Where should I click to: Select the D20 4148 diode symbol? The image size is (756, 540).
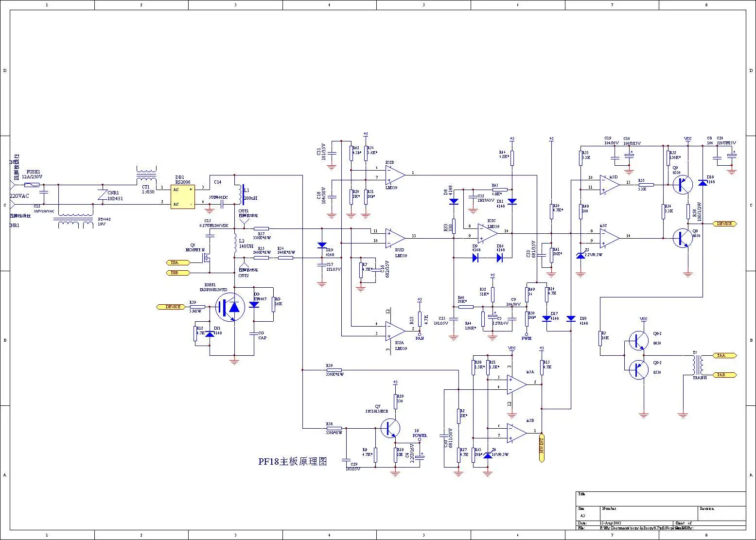(571, 319)
